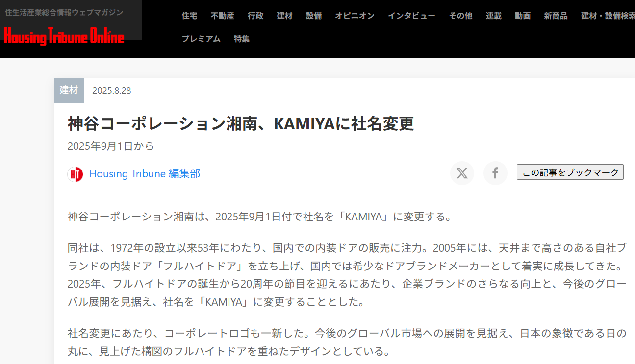635x364 pixels.
Task: Click the subtitle 2025年9月1日から
Action: point(111,146)
